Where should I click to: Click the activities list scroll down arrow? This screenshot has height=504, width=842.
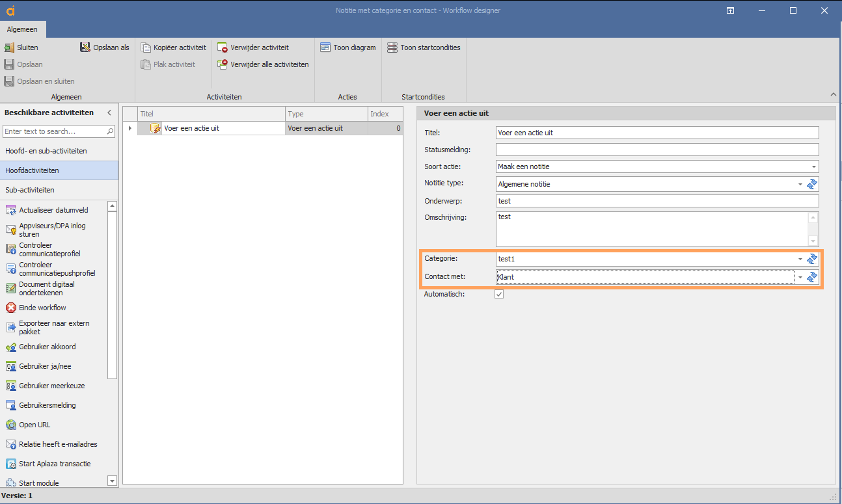pyautogui.click(x=112, y=481)
